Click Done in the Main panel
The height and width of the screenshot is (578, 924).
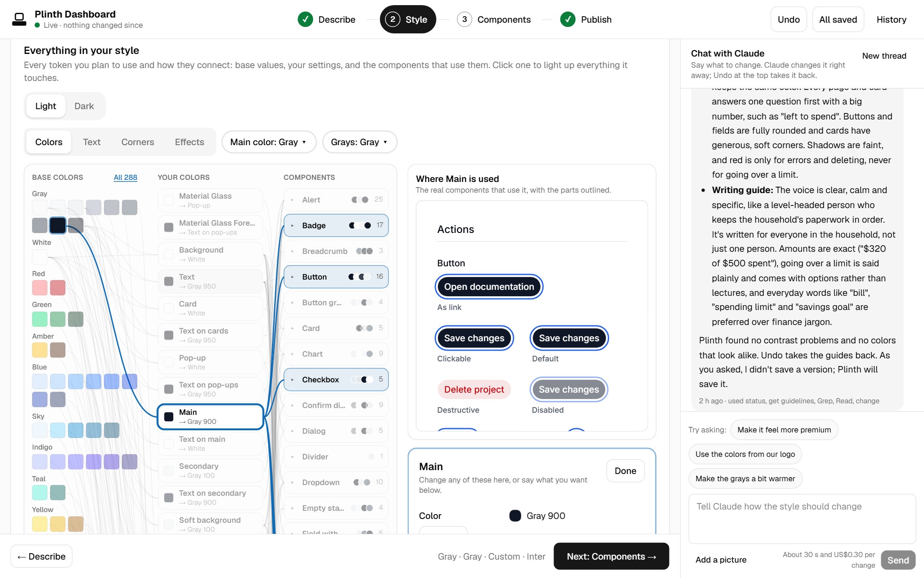[x=625, y=471]
